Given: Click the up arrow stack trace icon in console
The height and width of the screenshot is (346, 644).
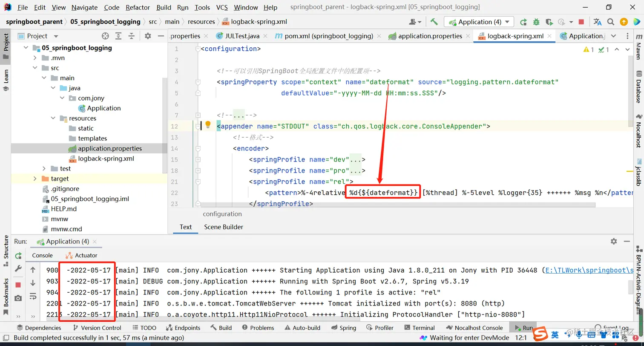Looking at the screenshot, I should [x=33, y=270].
